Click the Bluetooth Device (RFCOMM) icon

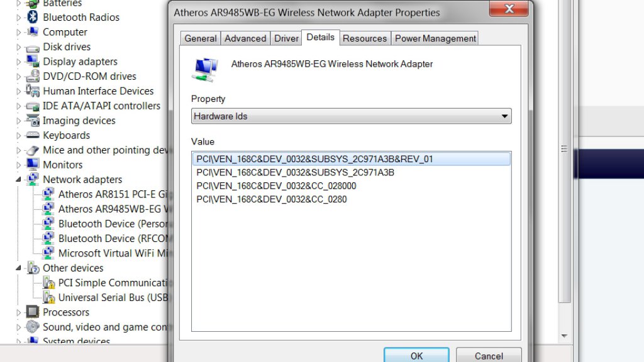click(48, 238)
